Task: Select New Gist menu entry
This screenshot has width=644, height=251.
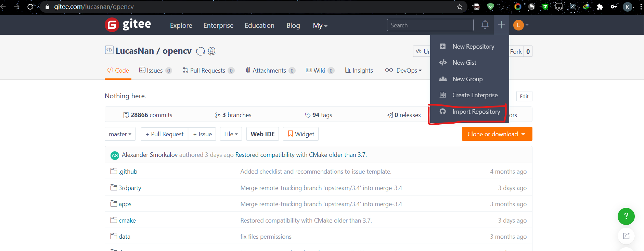Action: pos(469,63)
